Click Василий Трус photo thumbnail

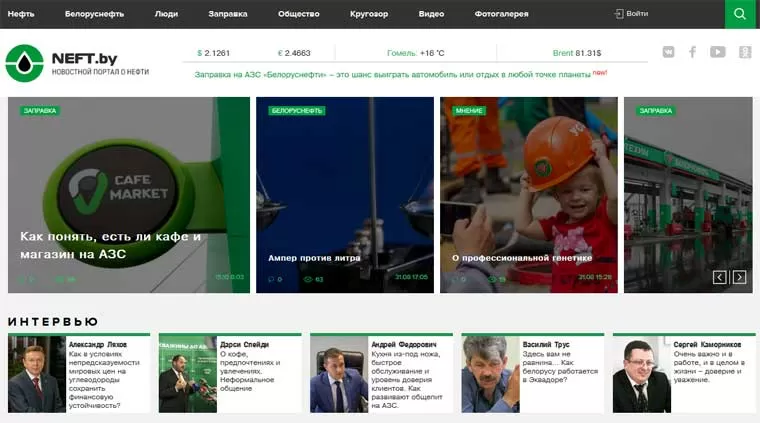click(x=491, y=374)
